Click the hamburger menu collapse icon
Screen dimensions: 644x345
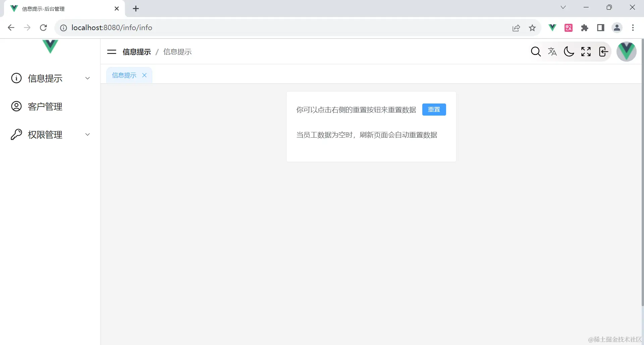click(x=111, y=52)
